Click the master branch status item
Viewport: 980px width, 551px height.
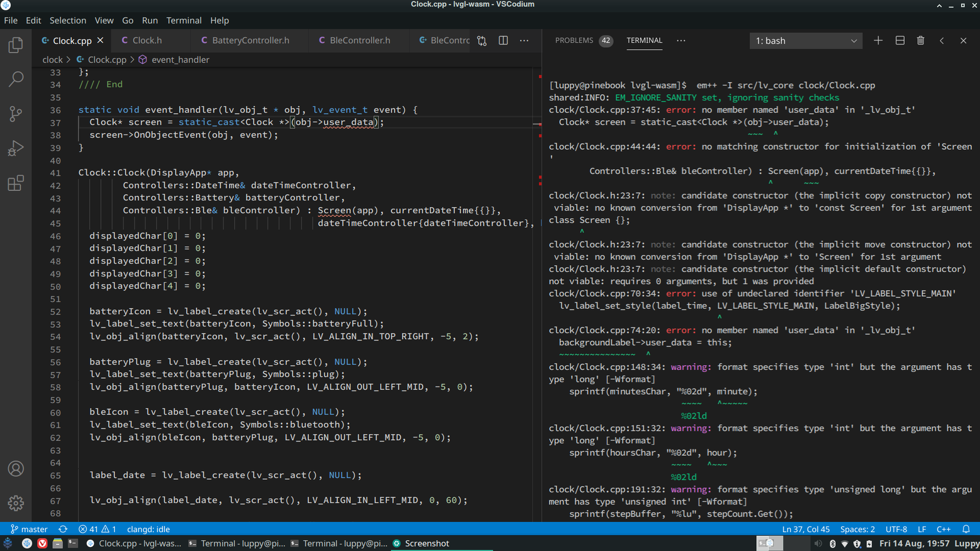point(29,529)
